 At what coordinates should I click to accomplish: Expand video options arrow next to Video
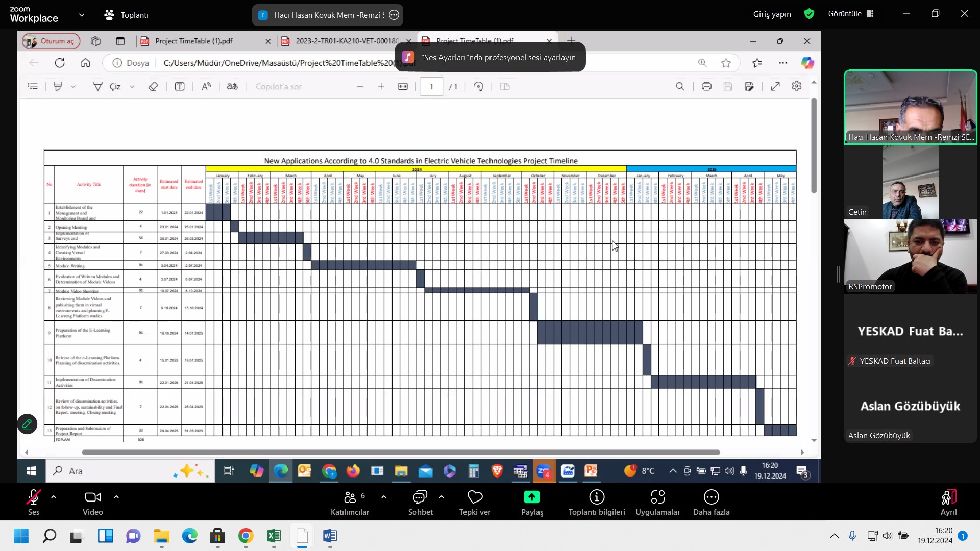coord(116,496)
